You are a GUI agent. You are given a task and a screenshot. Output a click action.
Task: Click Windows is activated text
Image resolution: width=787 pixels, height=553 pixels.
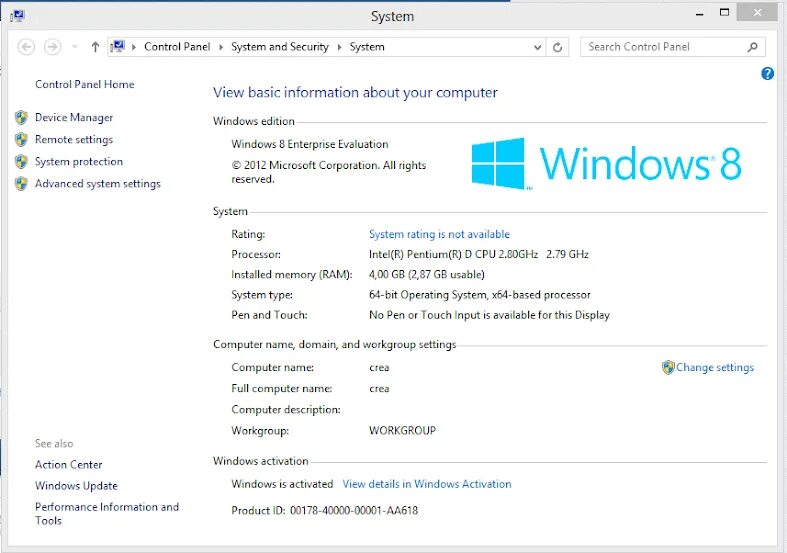click(282, 484)
